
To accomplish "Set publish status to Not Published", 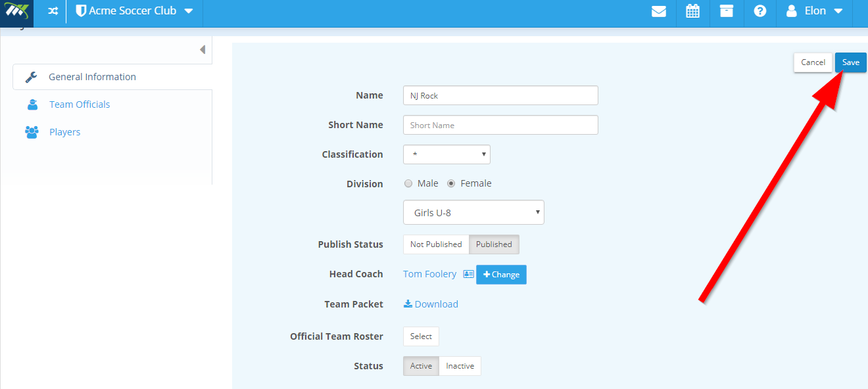I will click(x=436, y=244).
